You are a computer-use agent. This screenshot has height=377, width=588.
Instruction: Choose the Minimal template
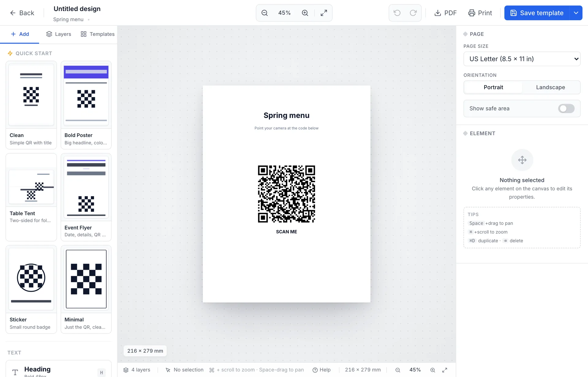[x=86, y=289]
